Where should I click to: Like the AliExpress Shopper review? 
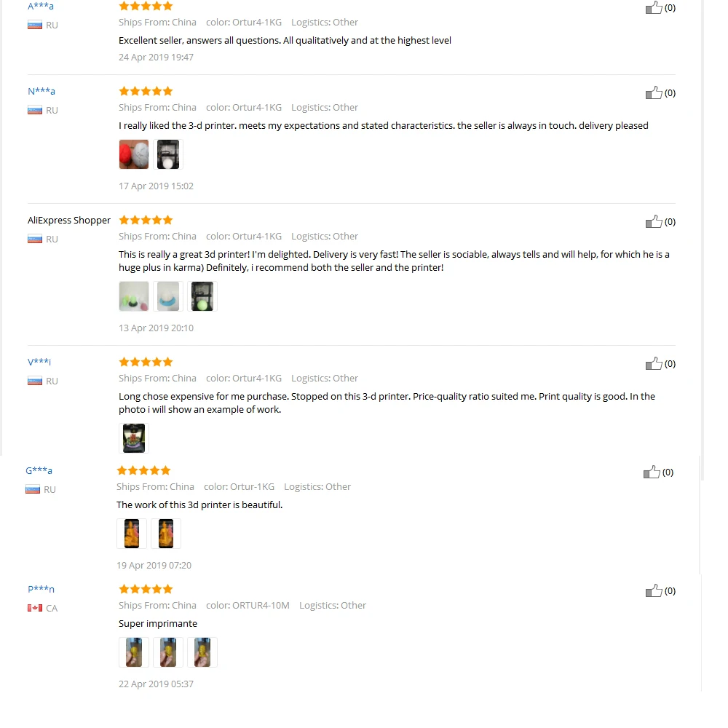coord(653,221)
